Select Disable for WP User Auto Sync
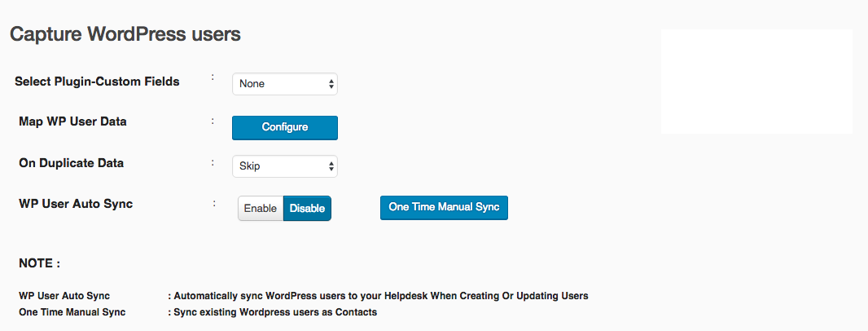Screen dimensions: 868x331 (307, 209)
